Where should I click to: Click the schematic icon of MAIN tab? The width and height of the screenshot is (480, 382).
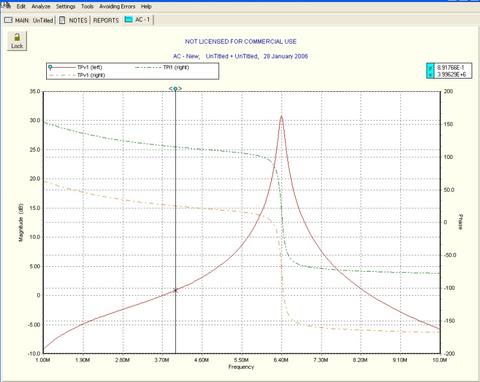pyautogui.click(x=8, y=20)
